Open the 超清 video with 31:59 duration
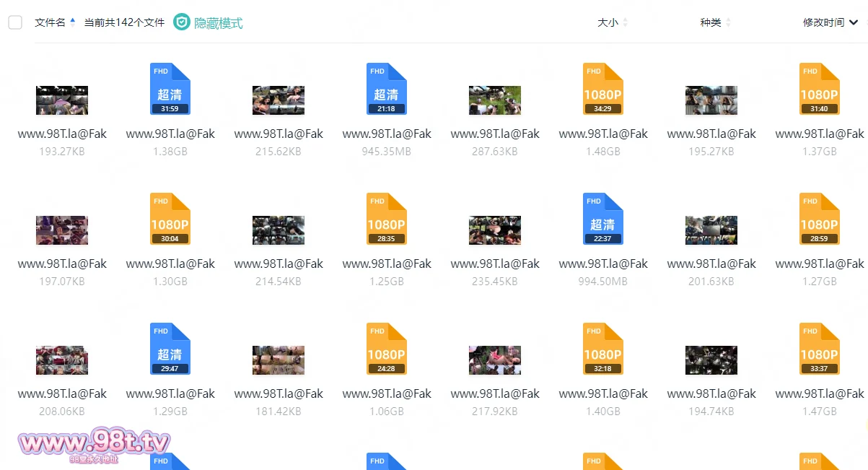 (170, 89)
